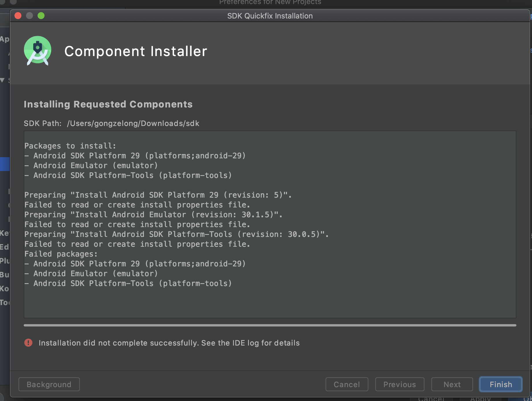Viewport: 532px width, 401px height.
Task: Click the Next button
Action: 452,384
